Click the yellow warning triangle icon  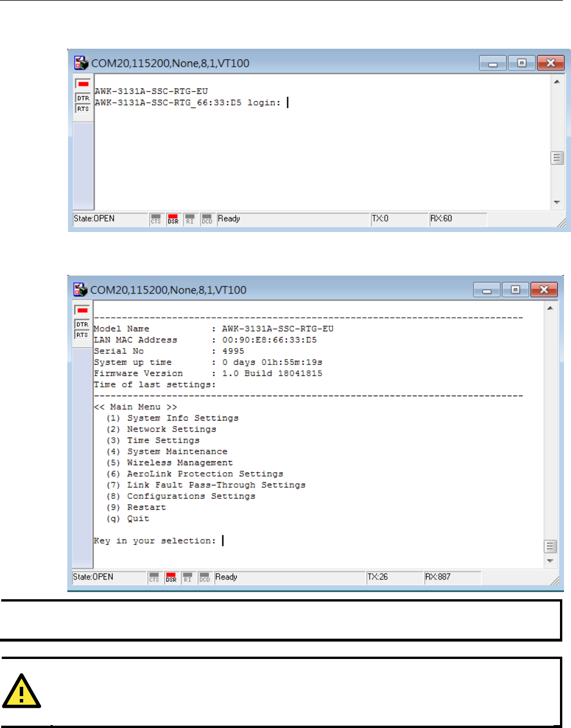[21, 691]
